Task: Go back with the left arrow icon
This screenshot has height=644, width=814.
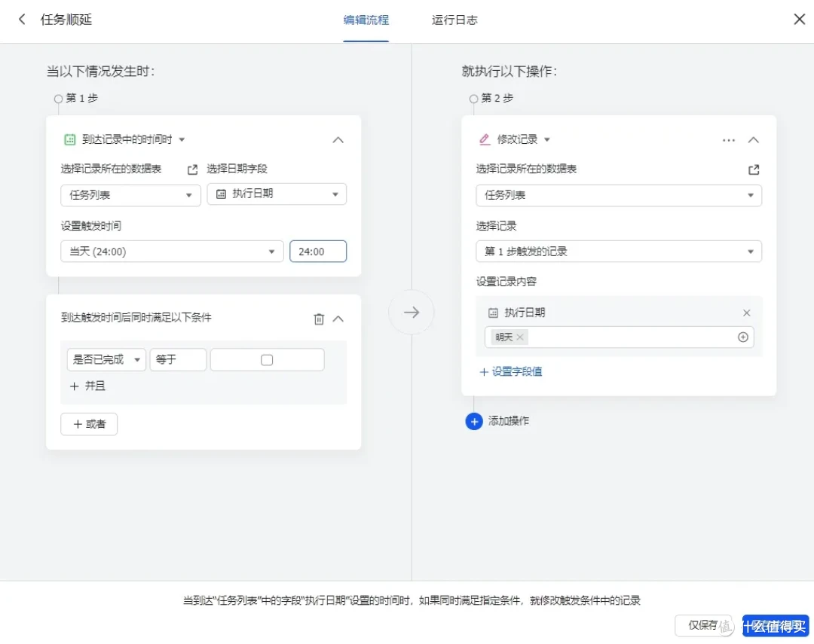Action: [x=22, y=20]
